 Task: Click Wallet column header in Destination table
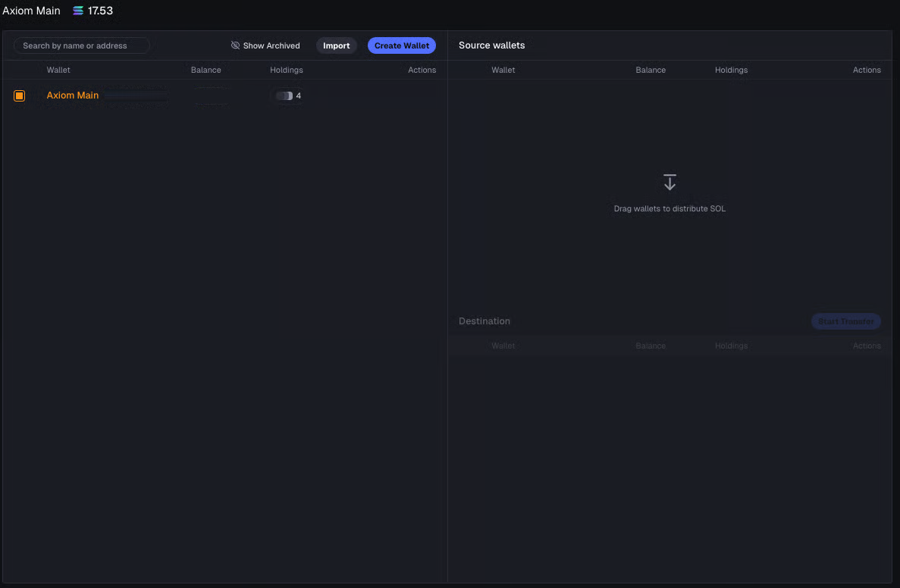503,346
